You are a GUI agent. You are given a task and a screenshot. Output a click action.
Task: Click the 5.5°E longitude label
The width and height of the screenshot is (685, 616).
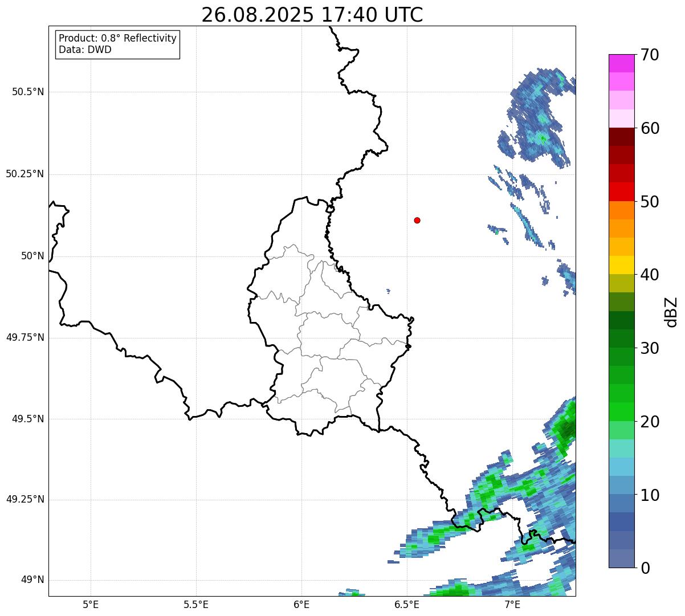(196, 604)
